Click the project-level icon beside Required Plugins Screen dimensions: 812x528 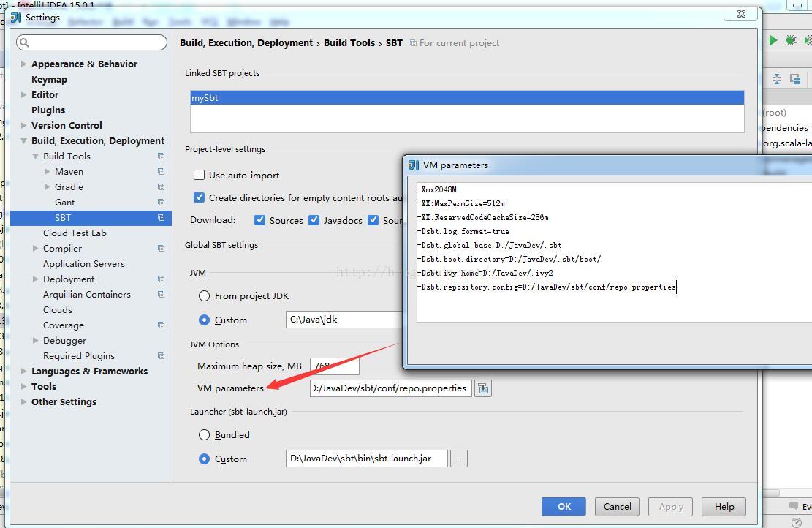[x=161, y=356]
